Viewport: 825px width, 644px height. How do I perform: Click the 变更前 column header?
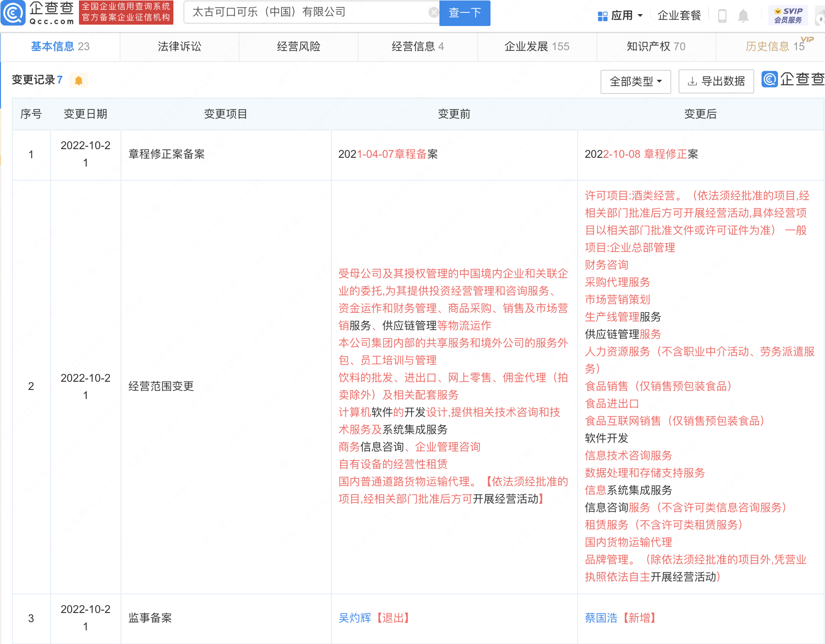coord(454,114)
